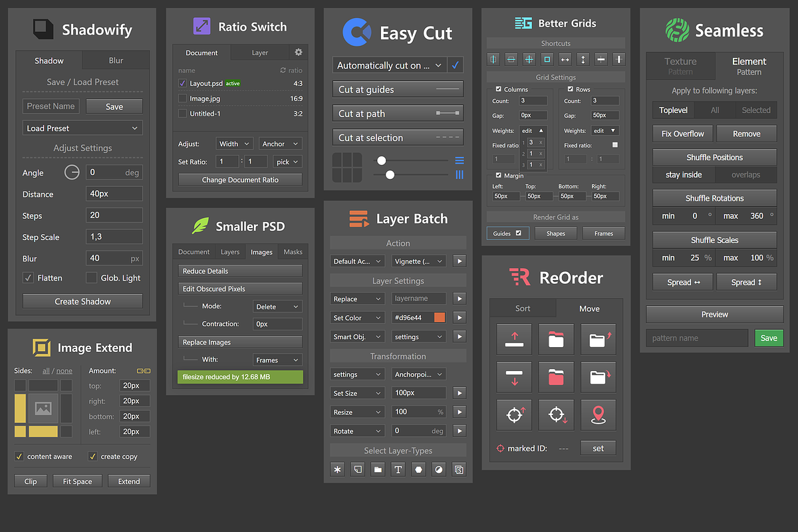Click the folder layer-type icon in Layer Batch
Image resolution: width=798 pixels, height=532 pixels.
tap(377, 469)
